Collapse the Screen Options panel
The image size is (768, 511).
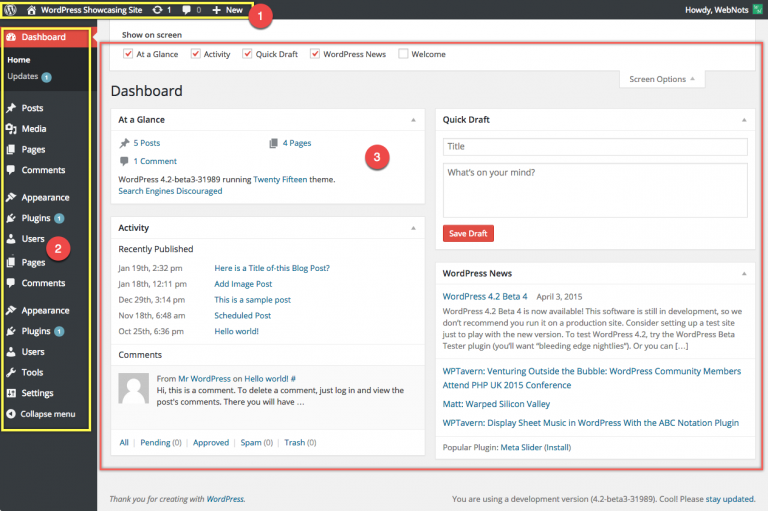(x=662, y=79)
